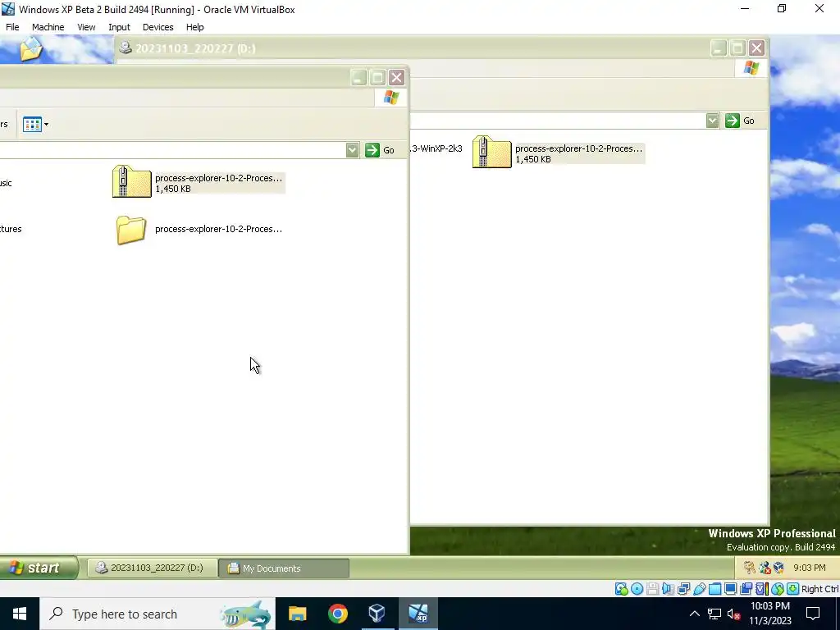This screenshot has width=840, height=630.
Task: Click the shark image in the search bar
Action: (246, 614)
